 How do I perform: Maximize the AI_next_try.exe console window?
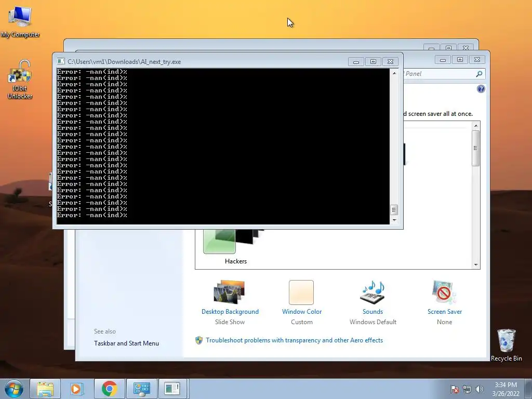pyautogui.click(x=373, y=62)
